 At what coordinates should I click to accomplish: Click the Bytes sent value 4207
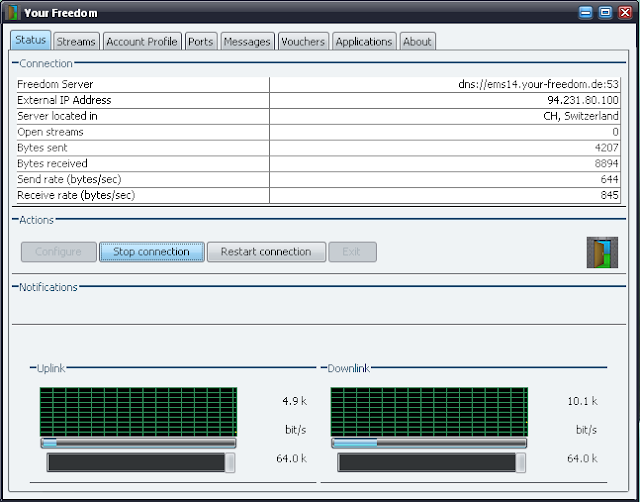coord(607,148)
